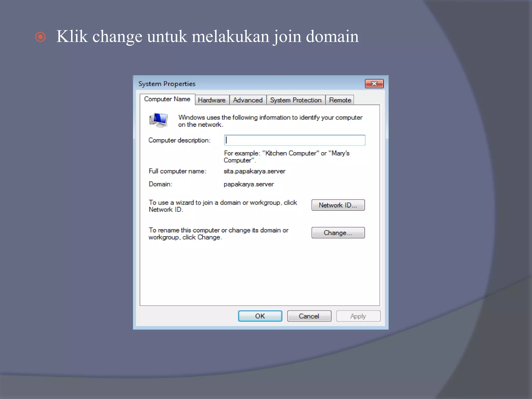Click the 'Windows uses the following information' text

pyautogui.click(x=270, y=121)
